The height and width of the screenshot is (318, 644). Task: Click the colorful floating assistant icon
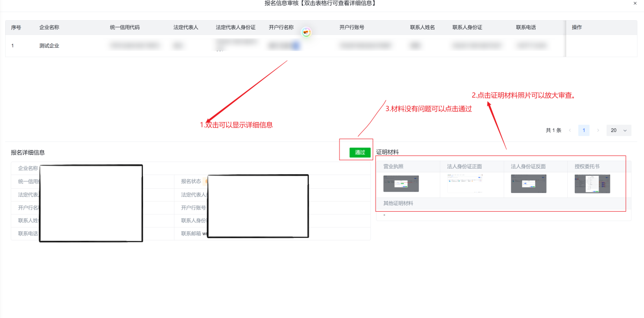coord(306,32)
